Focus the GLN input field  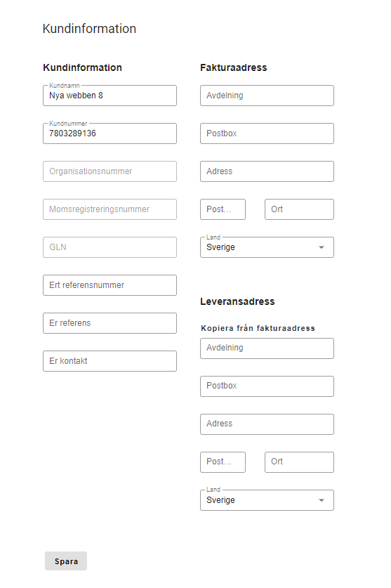click(x=110, y=247)
